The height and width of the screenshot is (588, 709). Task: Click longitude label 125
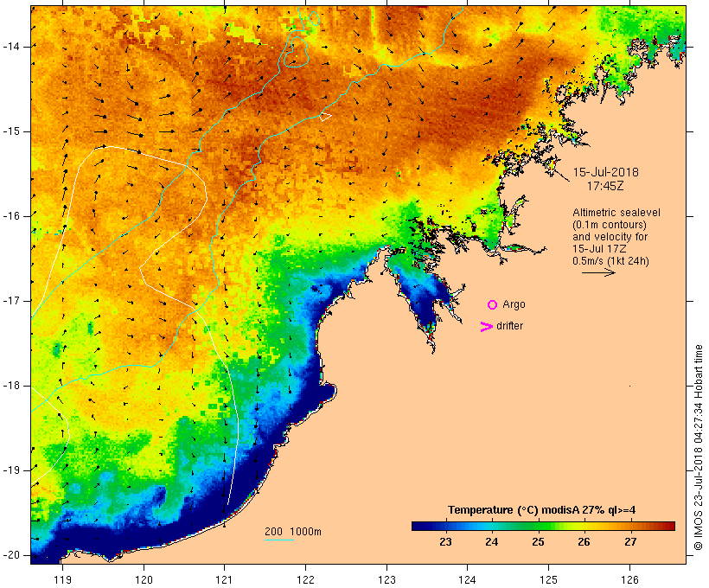coord(549,579)
